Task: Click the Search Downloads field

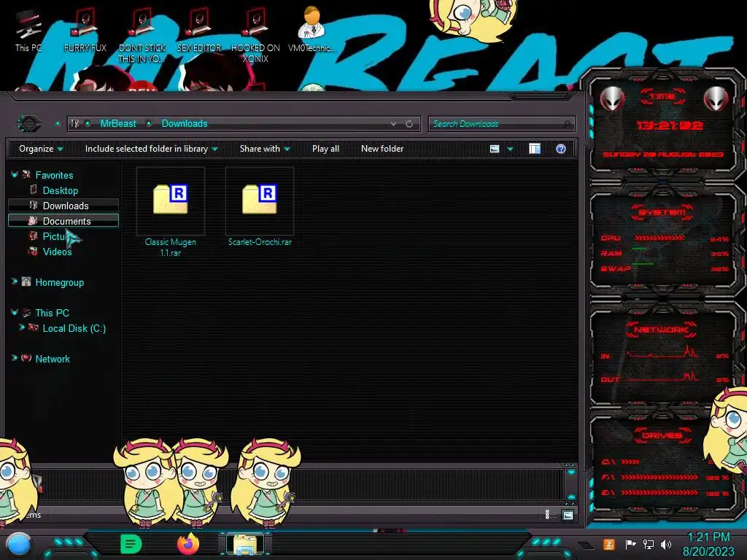Action: coord(501,124)
